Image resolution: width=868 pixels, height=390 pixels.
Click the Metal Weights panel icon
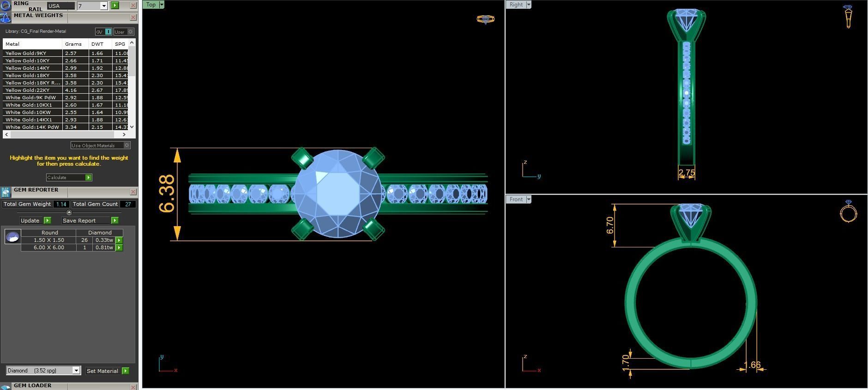[x=6, y=18]
